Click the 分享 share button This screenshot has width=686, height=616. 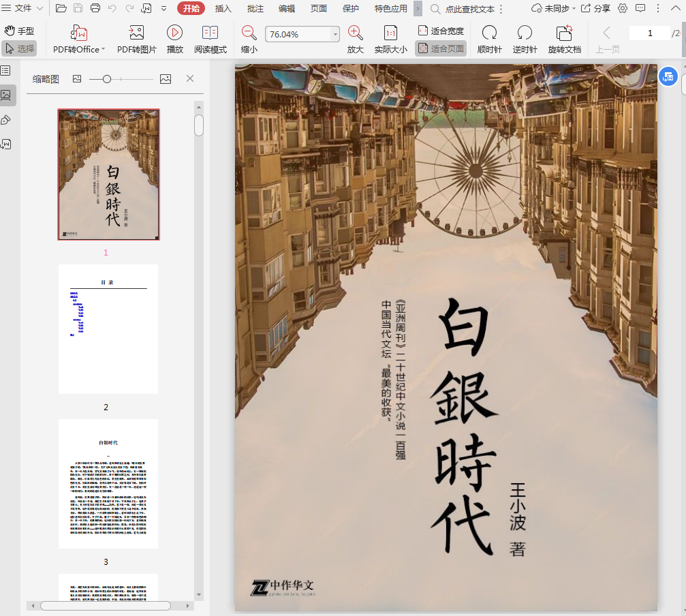[595, 8]
